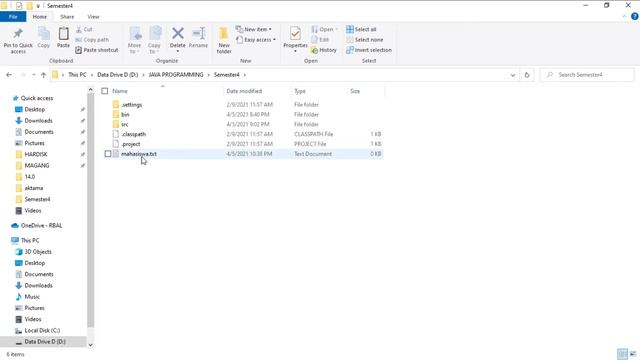
Task: Switch to Large icons view layout
Action: (x=633, y=354)
